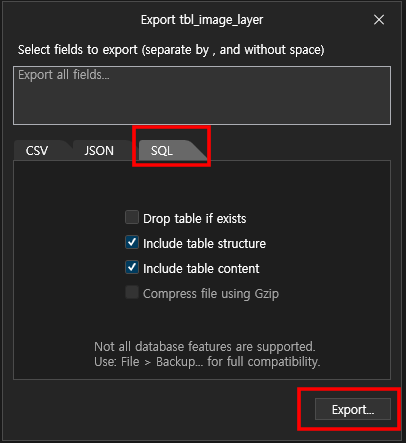Click the 'Not all database features are supported' note
406x443 pixels.
205,347
